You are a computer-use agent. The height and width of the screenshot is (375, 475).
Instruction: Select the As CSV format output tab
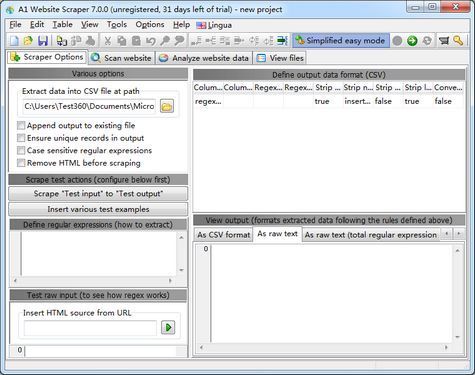point(224,235)
